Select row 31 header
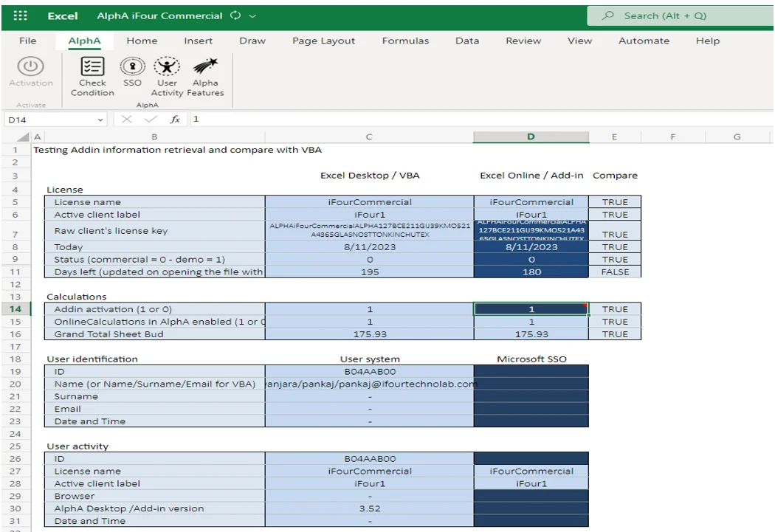775x532 pixels. point(15,521)
